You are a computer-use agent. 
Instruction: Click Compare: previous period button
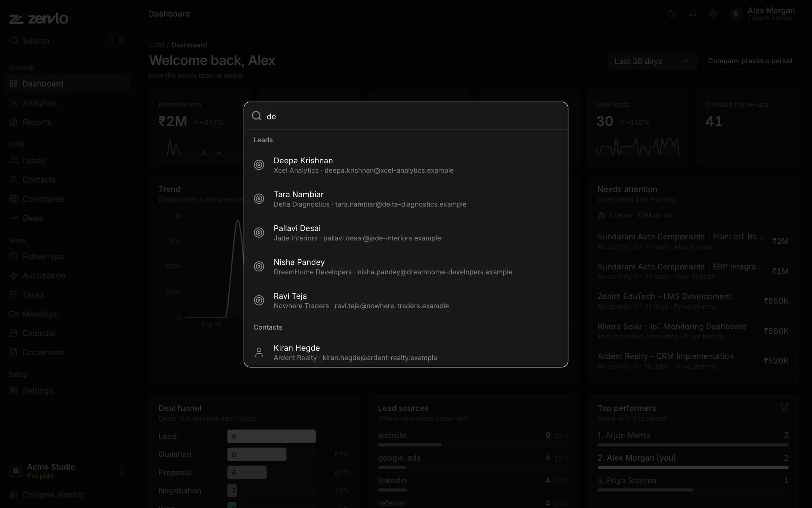click(x=750, y=61)
